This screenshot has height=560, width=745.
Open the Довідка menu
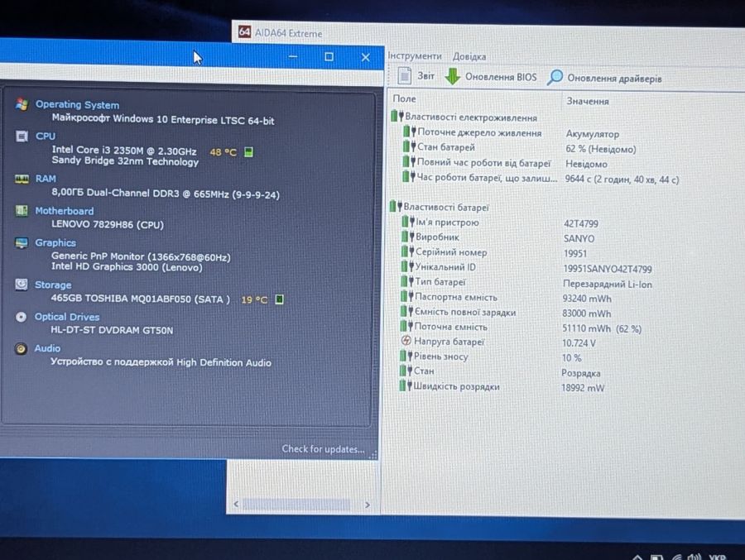tap(469, 56)
